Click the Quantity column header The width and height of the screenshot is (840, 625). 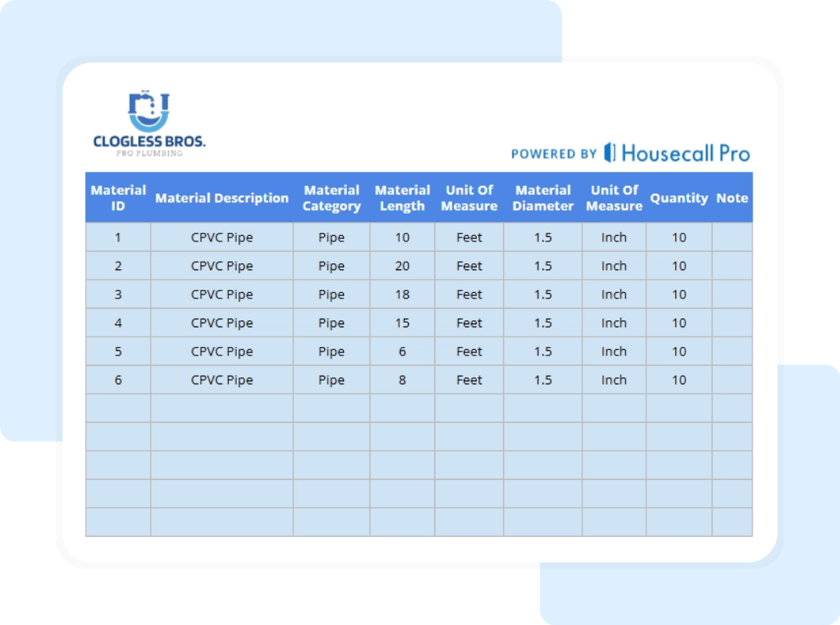[679, 198]
